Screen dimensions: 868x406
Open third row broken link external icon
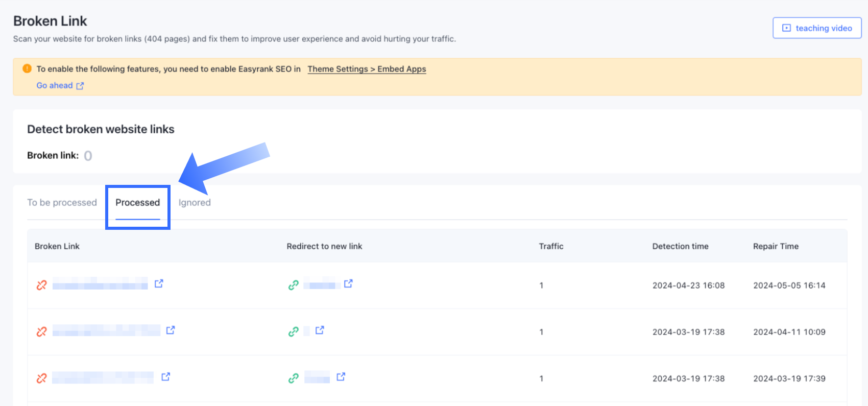[x=166, y=377]
